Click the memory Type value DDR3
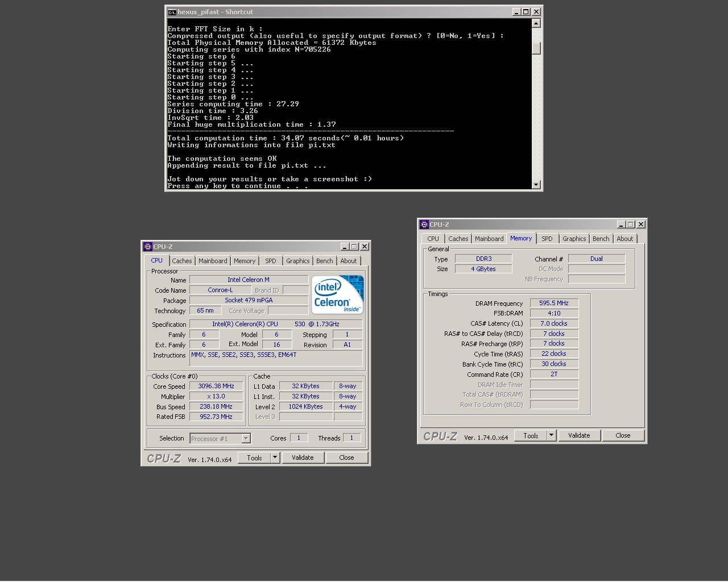728x582 pixels. 483,259
